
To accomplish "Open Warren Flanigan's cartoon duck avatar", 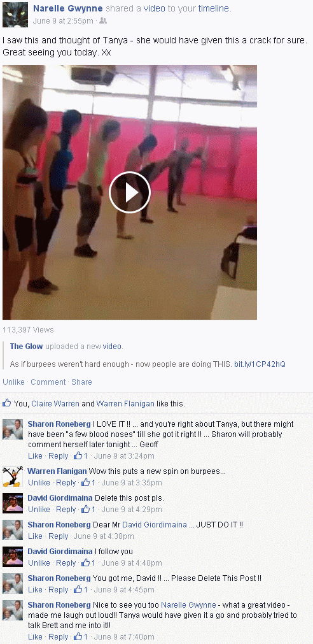I will pyautogui.click(x=13, y=476).
